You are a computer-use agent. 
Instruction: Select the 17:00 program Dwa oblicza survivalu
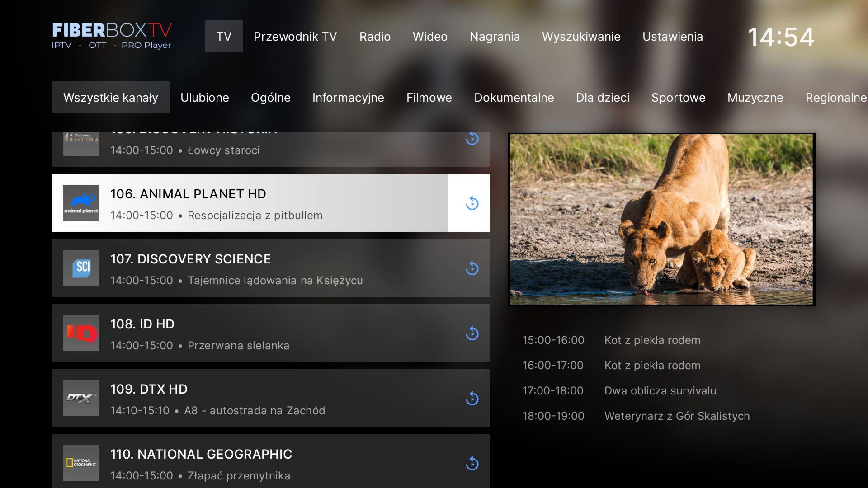pyautogui.click(x=660, y=390)
